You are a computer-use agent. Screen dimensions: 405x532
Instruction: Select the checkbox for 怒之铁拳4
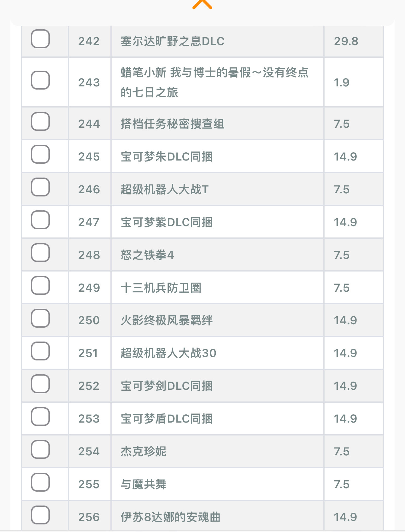pyautogui.click(x=40, y=253)
